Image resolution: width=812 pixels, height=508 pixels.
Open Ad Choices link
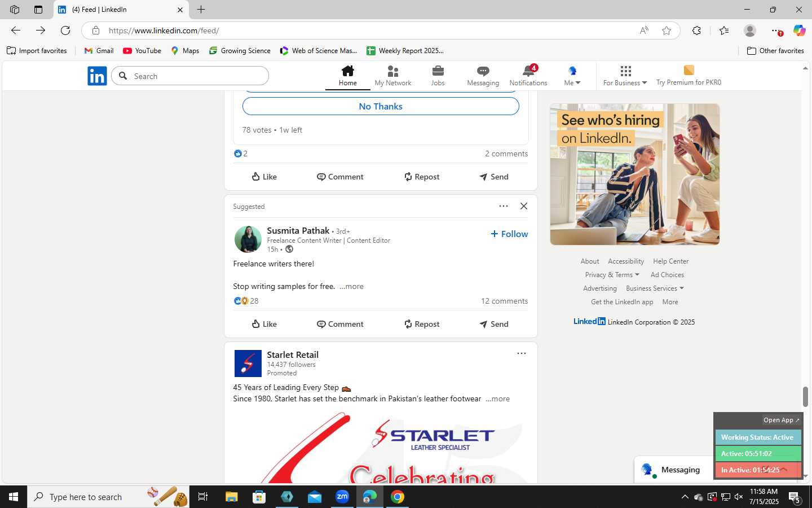[667, 275]
